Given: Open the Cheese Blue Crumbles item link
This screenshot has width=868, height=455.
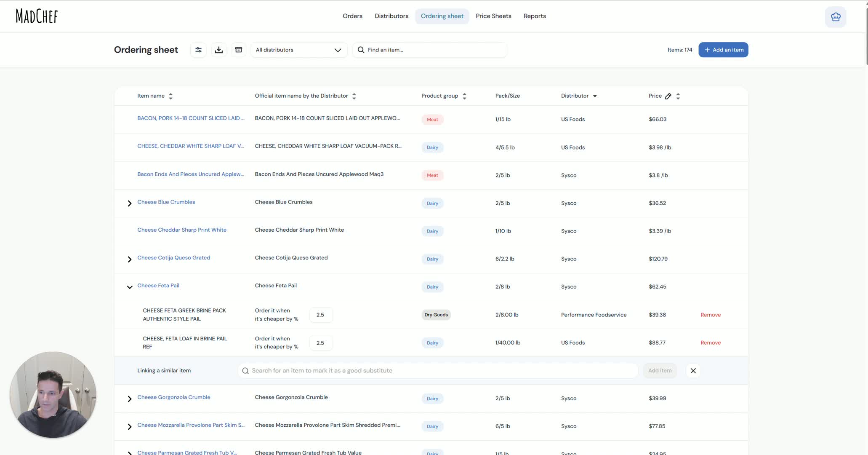Looking at the screenshot, I should (166, 202).
